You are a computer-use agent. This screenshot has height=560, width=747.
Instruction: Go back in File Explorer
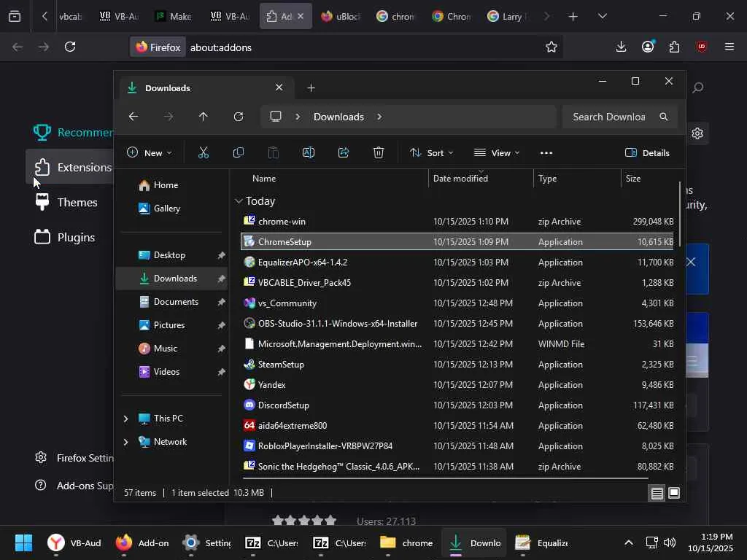[x=133, y=117]
